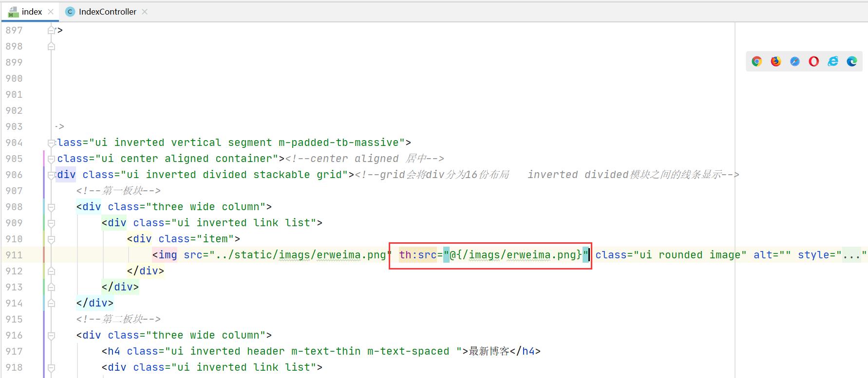The height and width of the screenshot is (378, 868).
Task: Collapse fold marker at line 918
Action: click(x=51, y=367)
